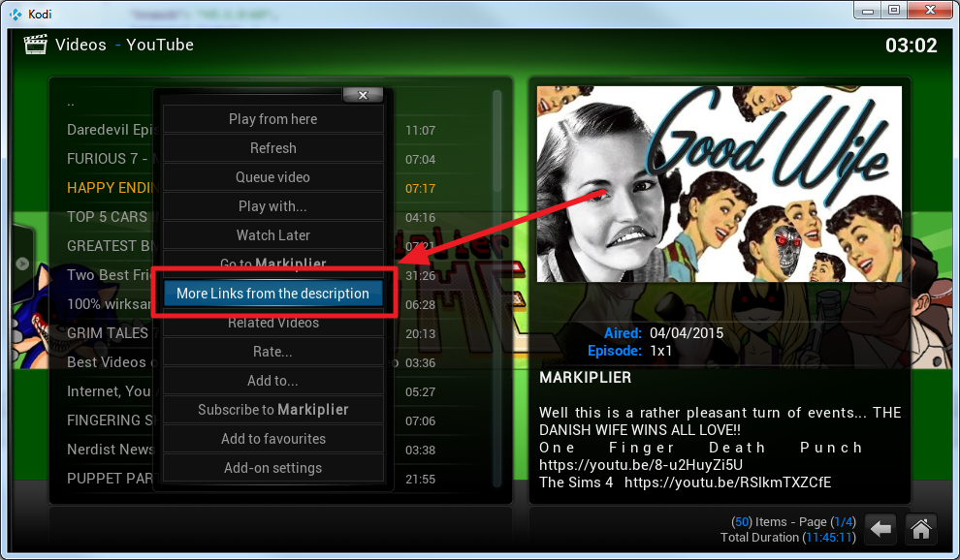
Task: Maximize the Kodi window
Action: (894, 11)
